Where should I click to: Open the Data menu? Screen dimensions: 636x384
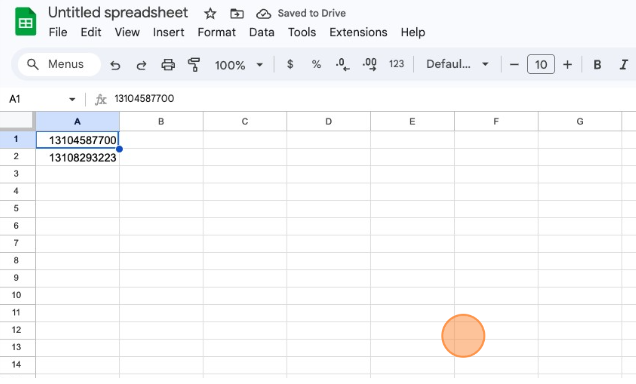[x=262, y=32]
